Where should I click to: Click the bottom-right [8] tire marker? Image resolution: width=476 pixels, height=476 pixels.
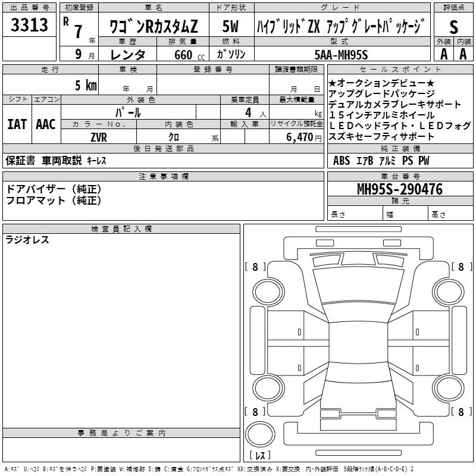[461, 412]
